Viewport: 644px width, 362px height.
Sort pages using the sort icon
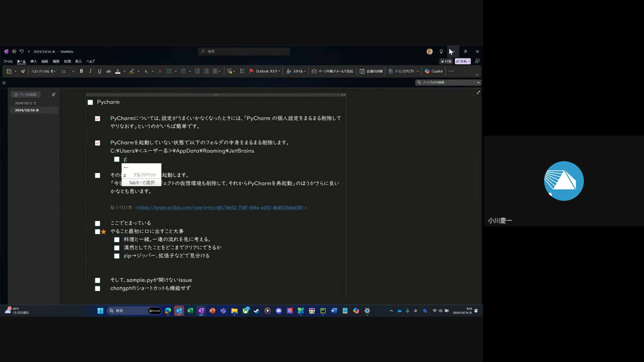click(x=54, y=95)
